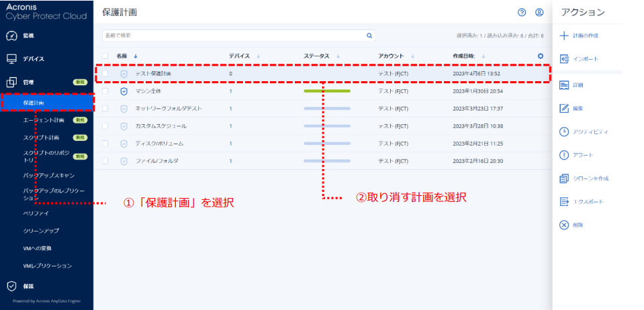Screen dimensions: 644x310
Task: Click the green status bar for マシン全体
Action: click(327, 91)
